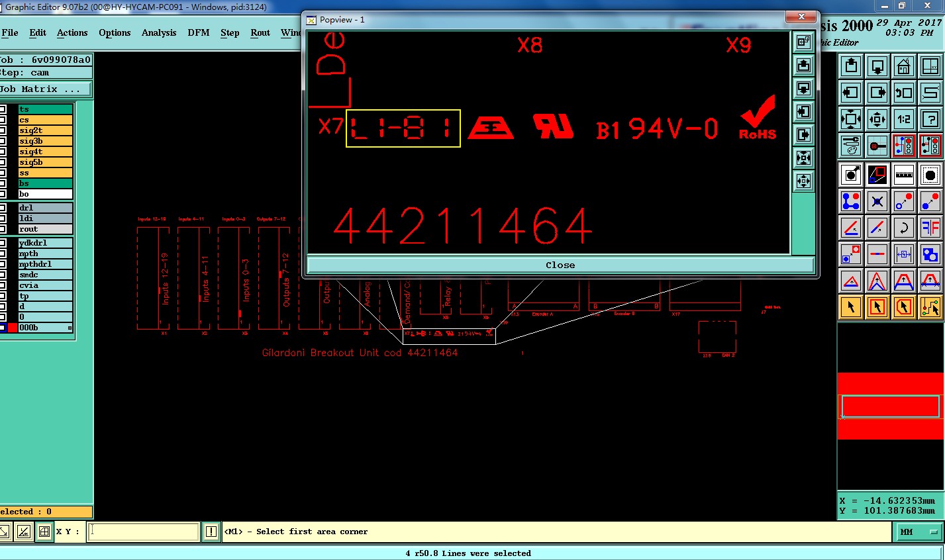Select the polygon select arrow tool
The width and height of the screenshot is (945, 560).
pos(904,307)
